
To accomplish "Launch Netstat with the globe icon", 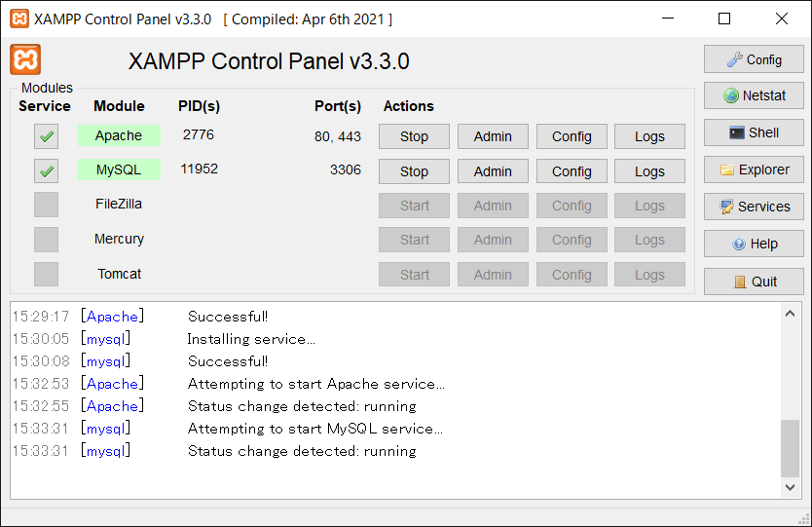I will pos(754,95).
